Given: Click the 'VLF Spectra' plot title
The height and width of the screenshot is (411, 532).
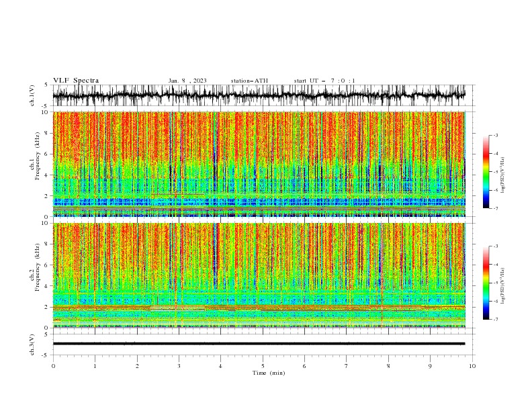Looking at the screenshot, I should coord(76,81).
